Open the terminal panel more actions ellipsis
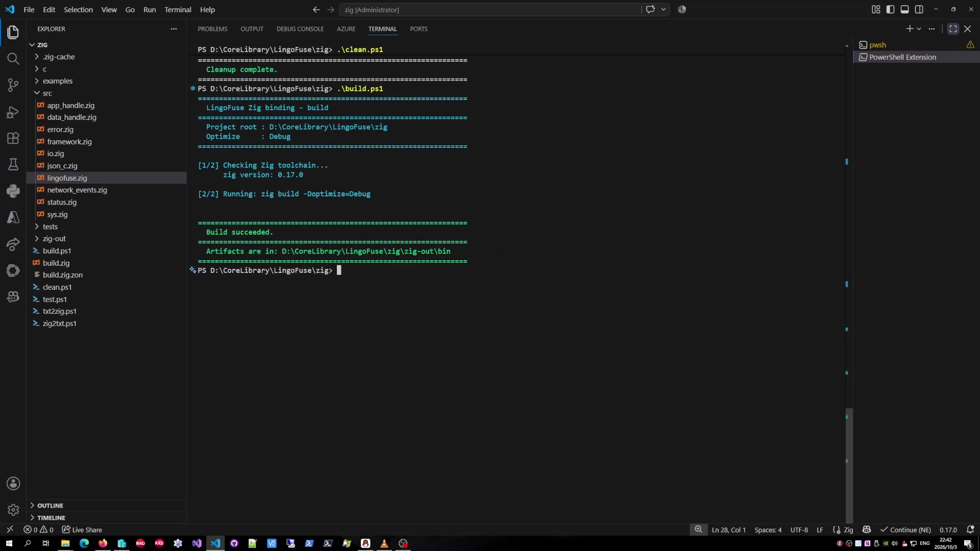980x551 pixels. point(932,29)
